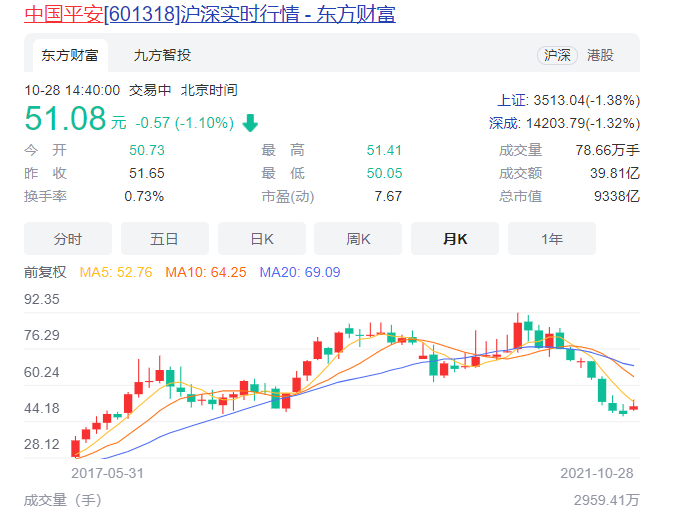Open the 中国平安[601318] 东方财富 title link
This screenshot has height=508, width=689.
210,14
